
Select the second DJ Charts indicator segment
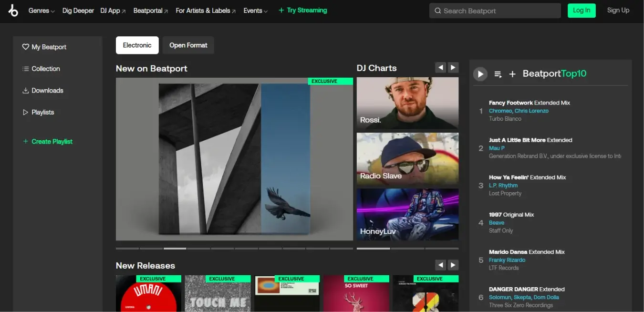pos(407,249)
